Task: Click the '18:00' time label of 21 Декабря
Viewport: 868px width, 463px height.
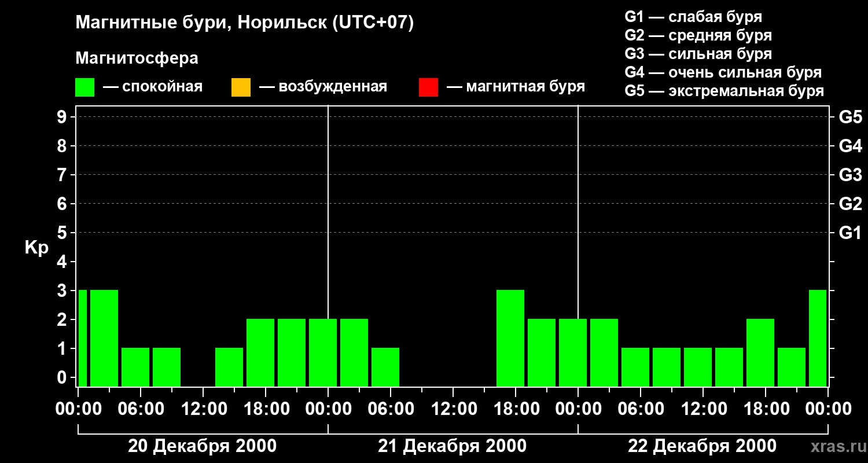Action: click(x=516, y=409)
